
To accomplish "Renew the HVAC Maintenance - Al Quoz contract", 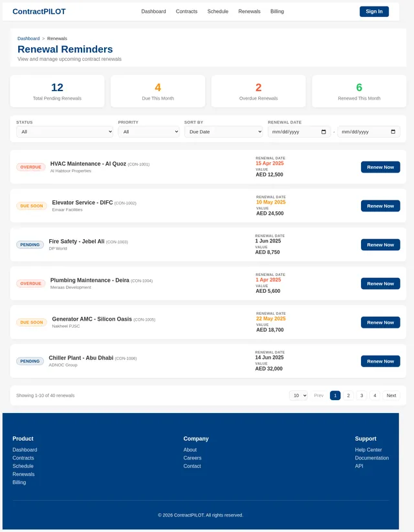I will [380, 167].
